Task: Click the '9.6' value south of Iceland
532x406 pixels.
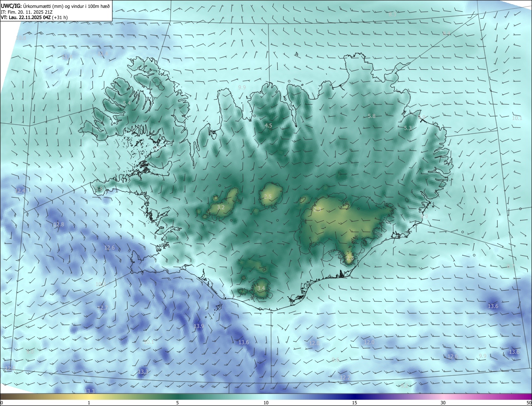Action: pos(335,360)
